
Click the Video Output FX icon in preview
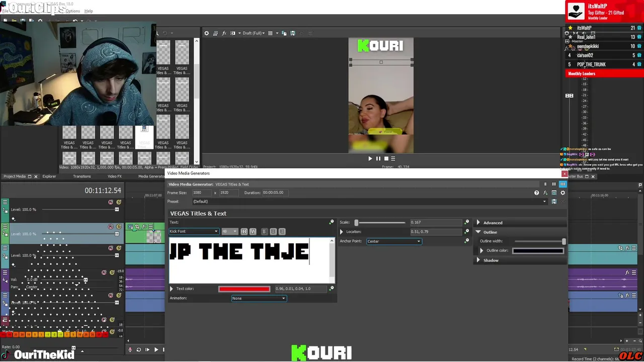(224, 33)
